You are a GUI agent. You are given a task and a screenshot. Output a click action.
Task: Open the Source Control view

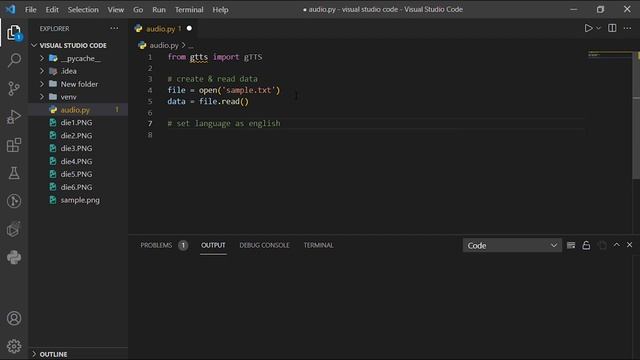(x=14, y=89)
